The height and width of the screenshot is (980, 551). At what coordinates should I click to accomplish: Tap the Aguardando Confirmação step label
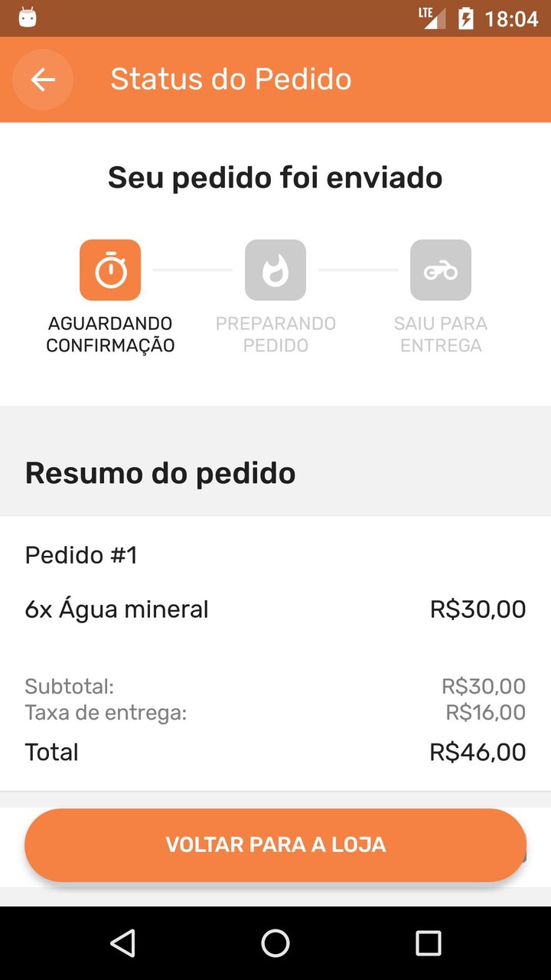click(x=110, y=335)
